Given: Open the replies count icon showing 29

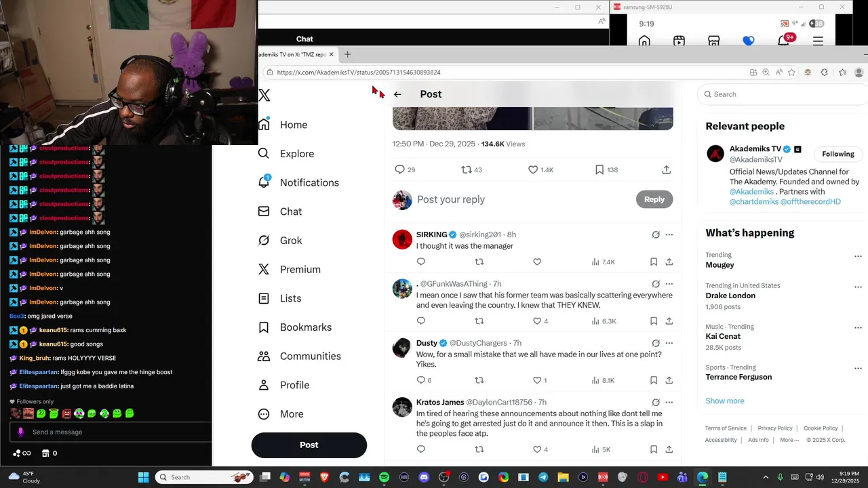Looking at the screenshot, I should [400, 169].
